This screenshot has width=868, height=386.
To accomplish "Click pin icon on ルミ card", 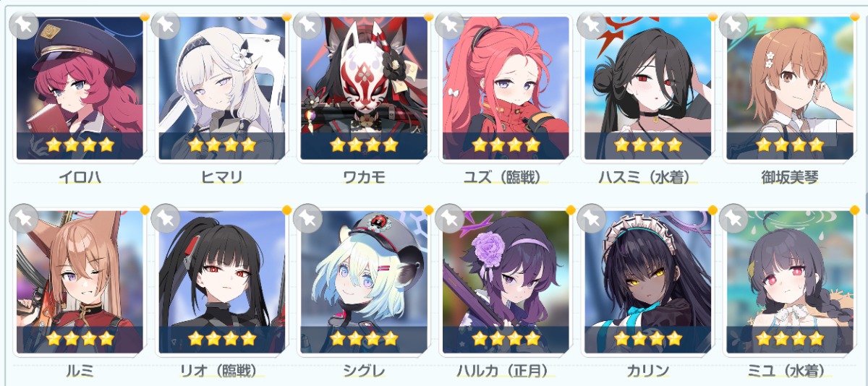I will click(x=23, y=218).
